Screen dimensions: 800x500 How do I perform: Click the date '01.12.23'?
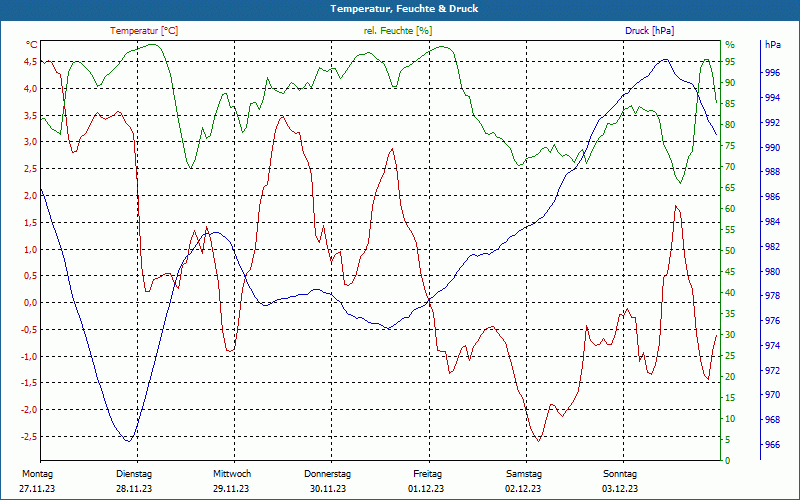point(426,489)
